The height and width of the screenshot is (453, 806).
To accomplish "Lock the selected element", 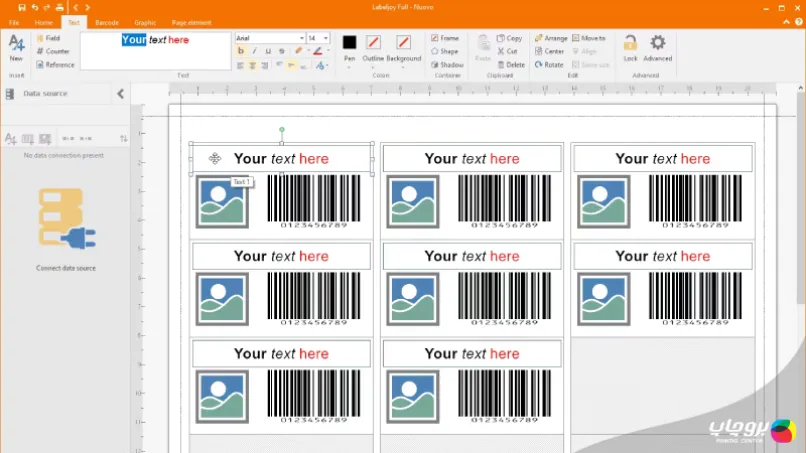I will click(630, 48).
